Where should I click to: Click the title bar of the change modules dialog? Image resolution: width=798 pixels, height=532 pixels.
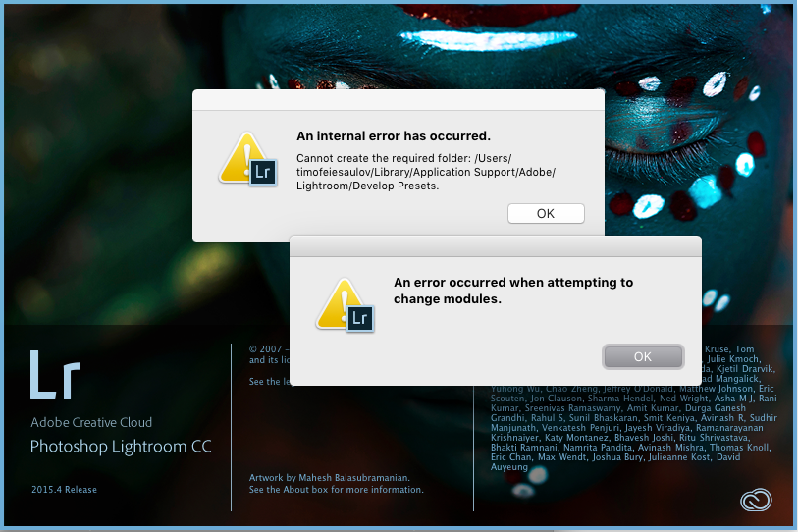496,246
